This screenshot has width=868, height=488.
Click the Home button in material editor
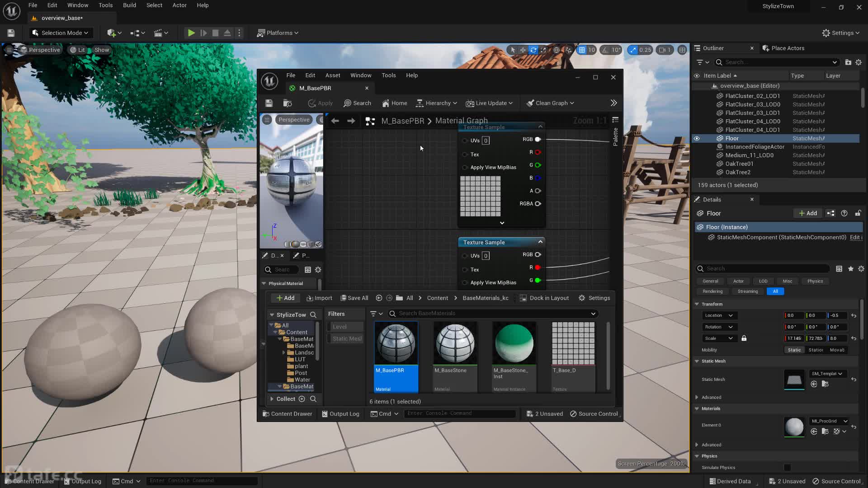(x=395, y=103)
